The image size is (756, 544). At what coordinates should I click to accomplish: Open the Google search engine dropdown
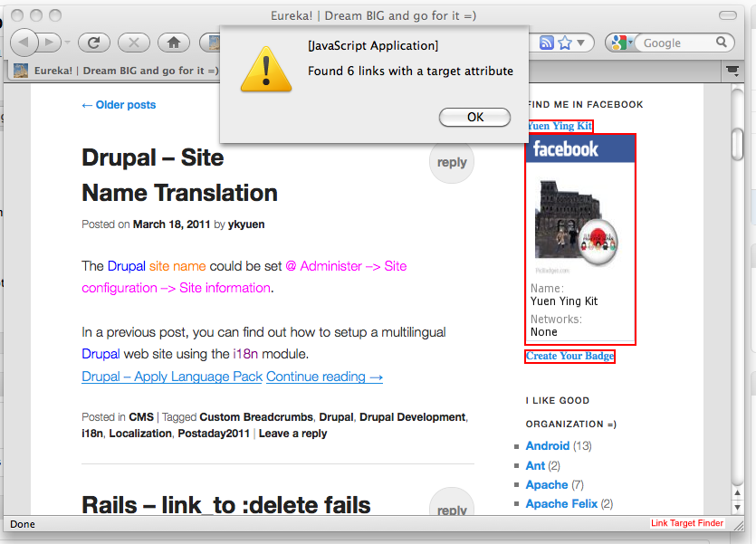coord(621,43)
